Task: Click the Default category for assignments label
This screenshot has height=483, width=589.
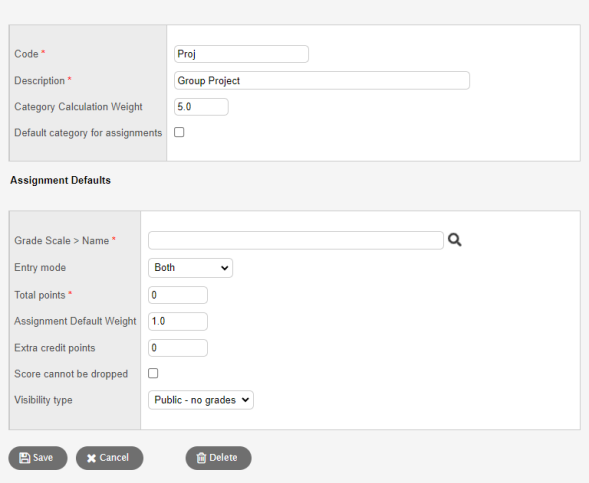Action: [x=88, y=133]
